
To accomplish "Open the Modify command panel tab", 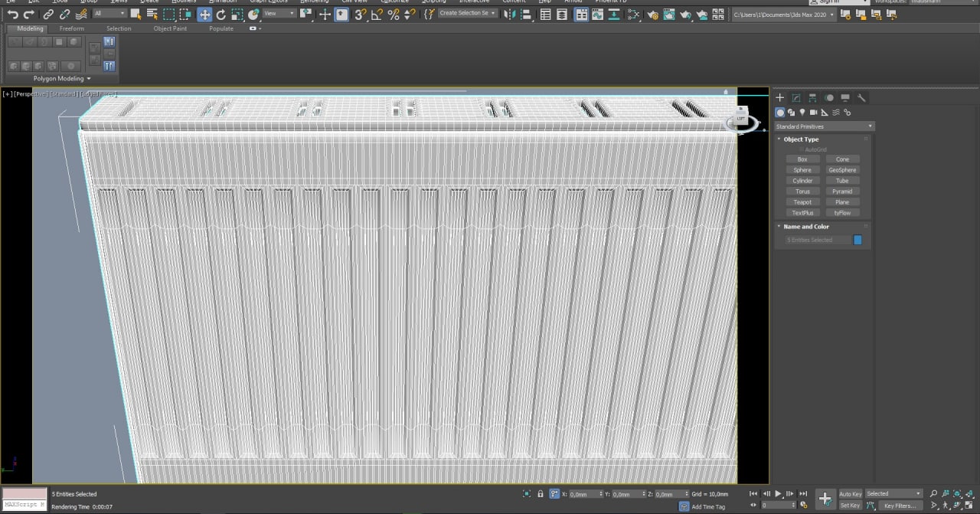I will click(x=796, y=97).
